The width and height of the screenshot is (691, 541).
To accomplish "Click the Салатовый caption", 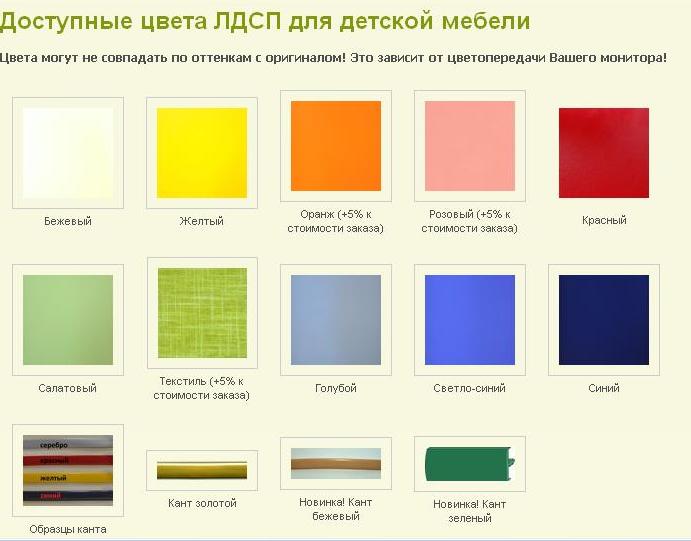I will [67, 388].
